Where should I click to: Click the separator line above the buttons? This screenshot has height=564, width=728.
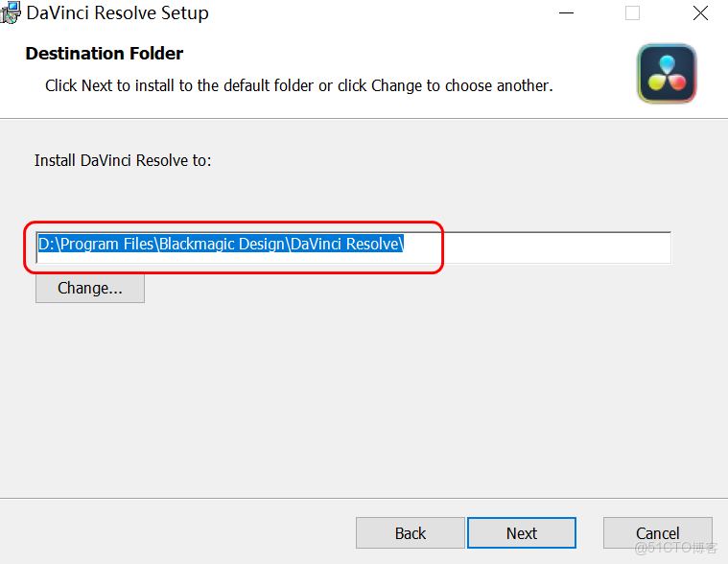coord(364,498)
